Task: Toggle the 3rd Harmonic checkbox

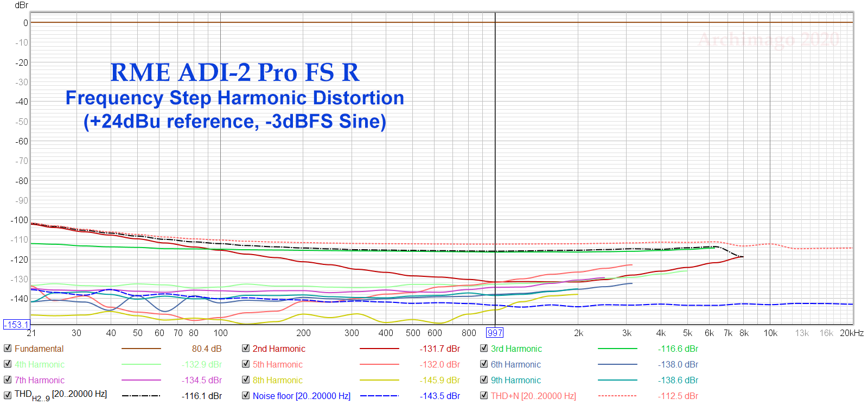Action: coord(484,349)
